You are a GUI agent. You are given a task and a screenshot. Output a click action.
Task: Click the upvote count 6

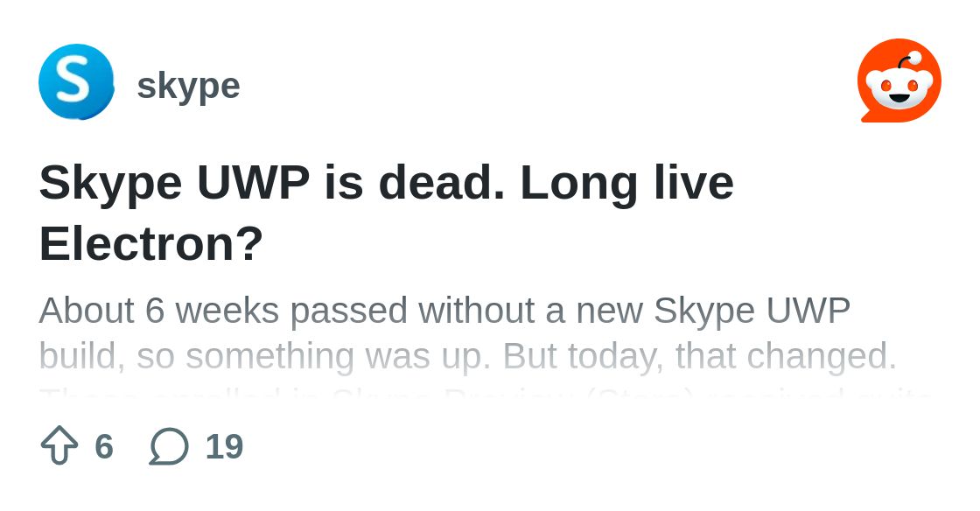click(x=104, y=446)
